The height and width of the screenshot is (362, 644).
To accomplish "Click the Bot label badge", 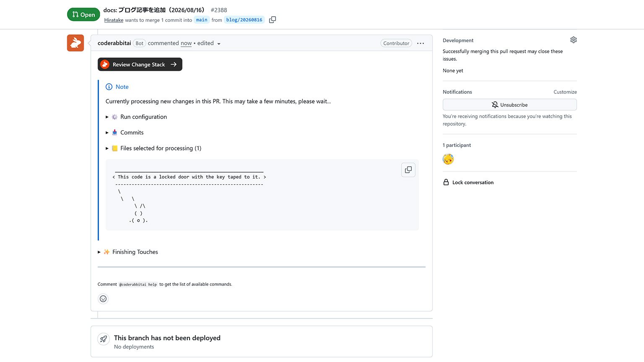I will 140,43.
